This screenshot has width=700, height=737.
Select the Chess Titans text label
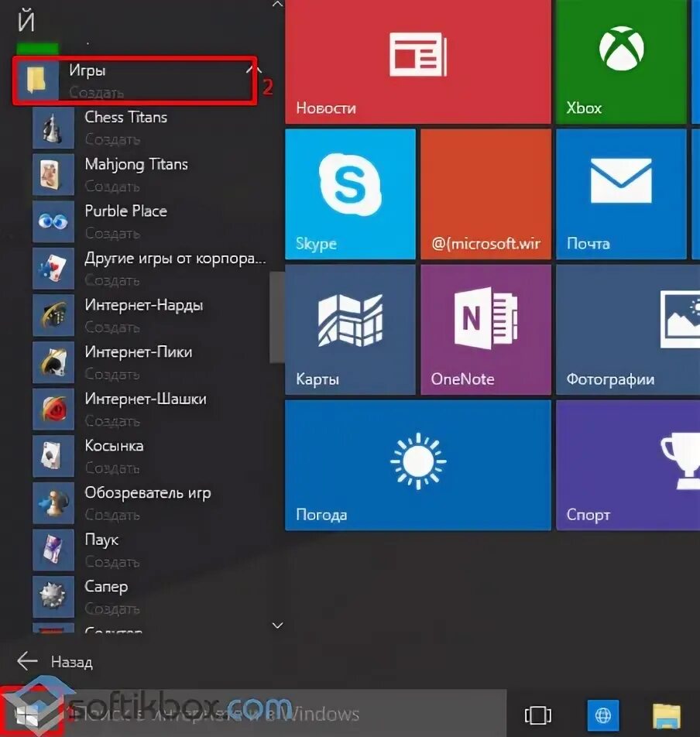tap(126, 117)
